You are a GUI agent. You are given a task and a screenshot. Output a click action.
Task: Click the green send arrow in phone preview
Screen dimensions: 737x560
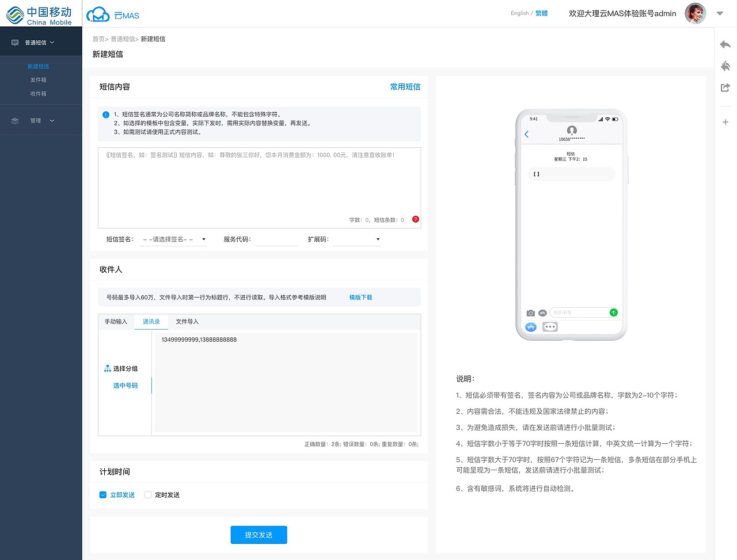[613, 312]
